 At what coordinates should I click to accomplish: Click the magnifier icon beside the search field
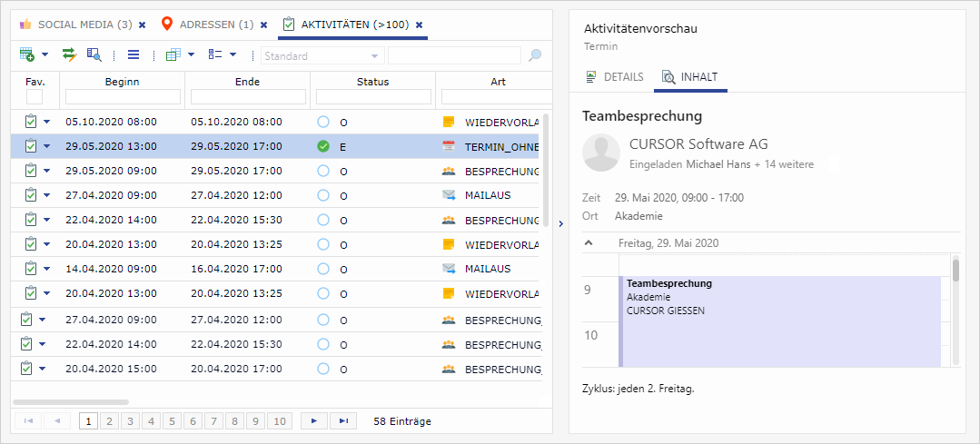click(x=535, y=56)
